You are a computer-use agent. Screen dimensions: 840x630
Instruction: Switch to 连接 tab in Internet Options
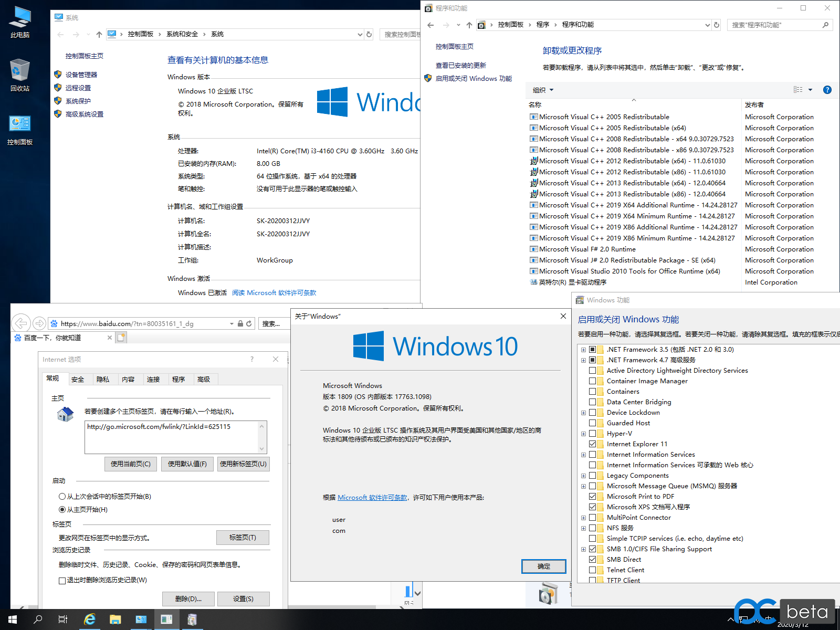153,379
